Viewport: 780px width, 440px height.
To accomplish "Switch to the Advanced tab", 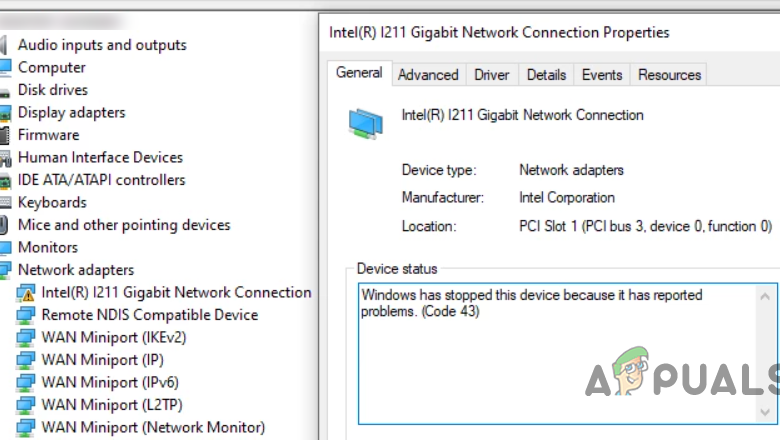I will pyautogui.click(x=428, y=75).
